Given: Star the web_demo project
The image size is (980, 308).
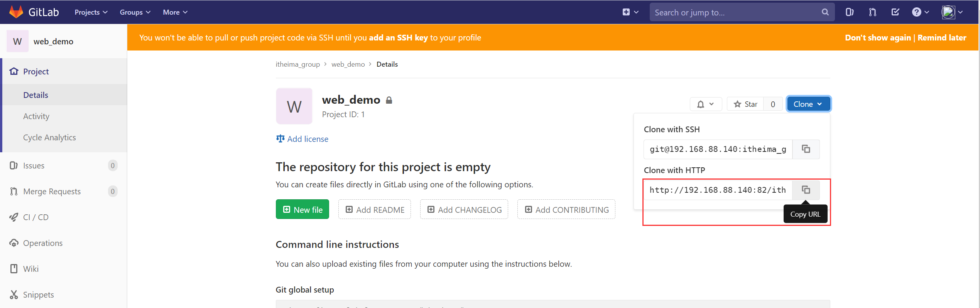Looking at the screenshot, I should (745, 104).
